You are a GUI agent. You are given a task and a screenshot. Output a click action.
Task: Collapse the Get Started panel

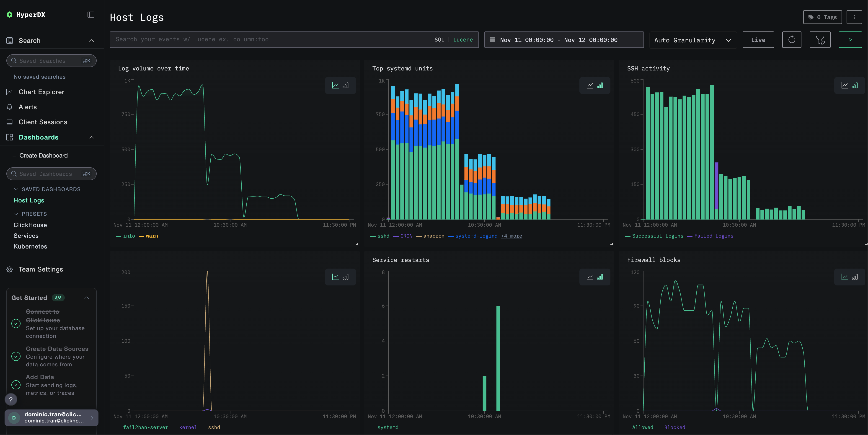pyautogui.click(x=87, y=298)
